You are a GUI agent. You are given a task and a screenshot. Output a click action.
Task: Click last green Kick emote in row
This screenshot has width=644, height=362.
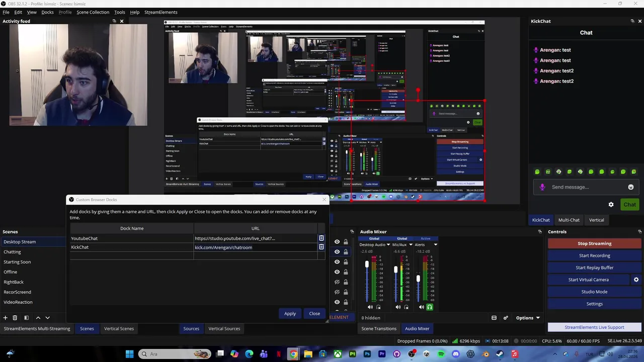click(633, 172)
